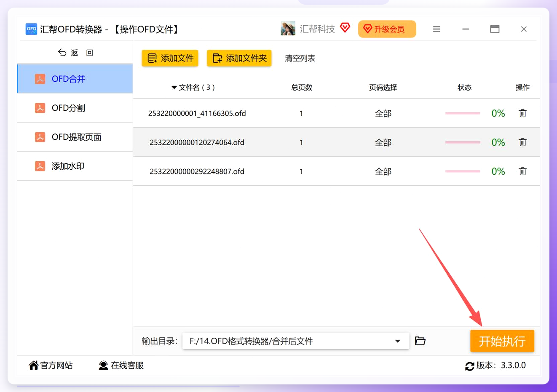Click the 总页数 column header
The width and height of the screenshot is (557, 392).
coord(302,88)
